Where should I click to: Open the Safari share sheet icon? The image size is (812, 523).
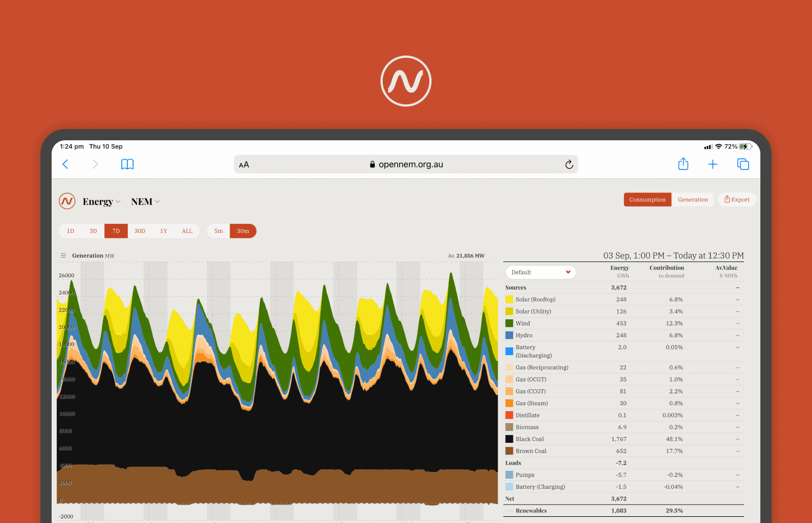[683, 164]
